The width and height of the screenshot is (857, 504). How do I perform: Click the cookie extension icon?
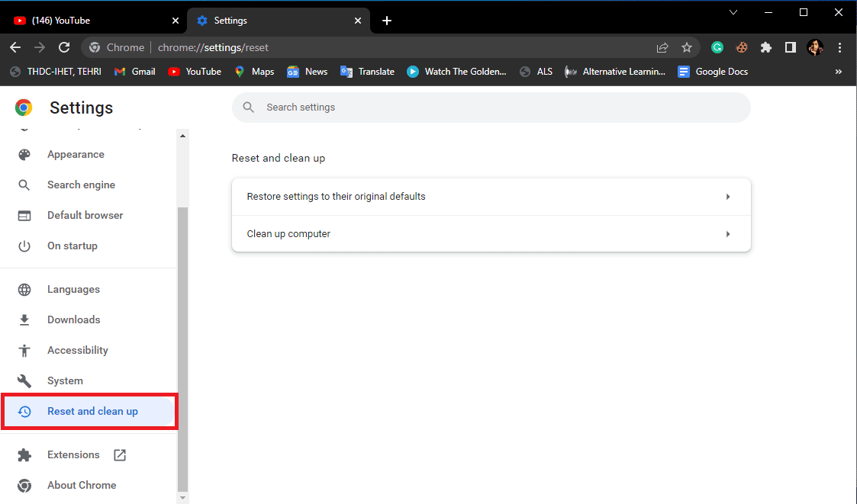click(742, 47)
